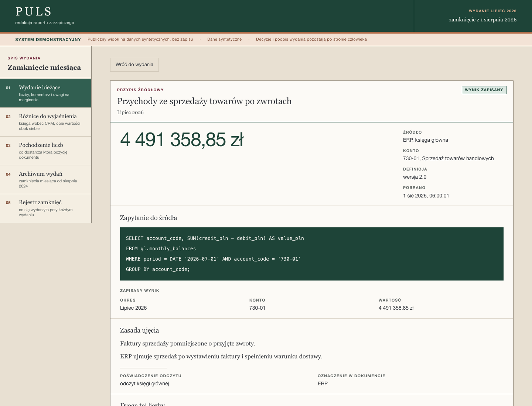Click the "Zamknięcie miesiąca" sidebar title

tap(44, 68)
